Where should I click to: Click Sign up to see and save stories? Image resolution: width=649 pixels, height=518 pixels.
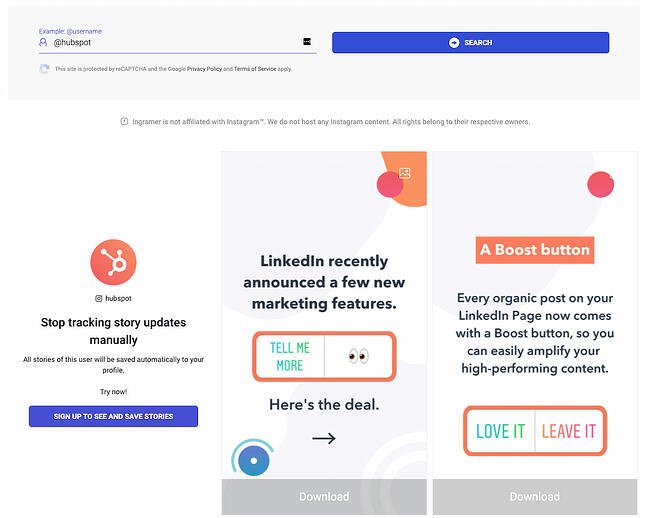click(x=113, y=416)
